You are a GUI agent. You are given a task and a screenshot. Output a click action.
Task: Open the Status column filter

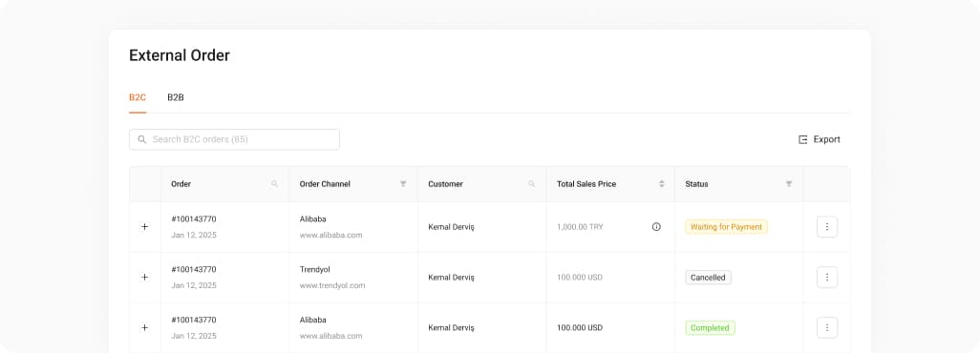coord(789,184)
